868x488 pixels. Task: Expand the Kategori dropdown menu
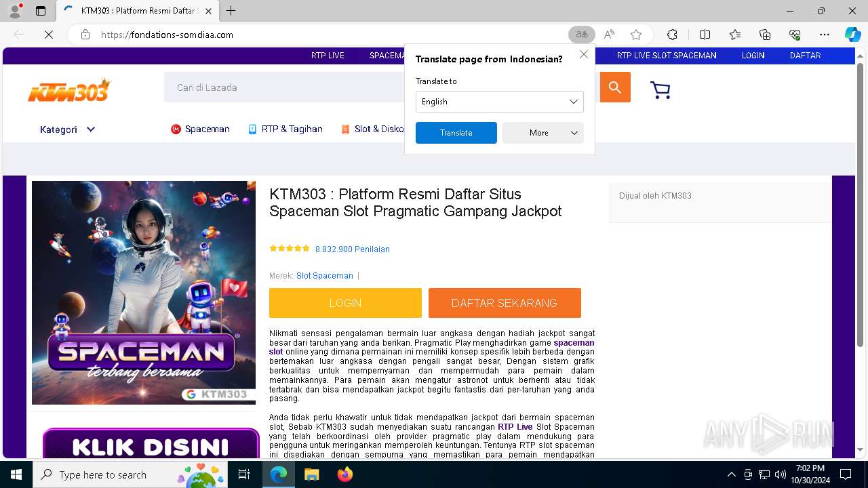(67, 129)
